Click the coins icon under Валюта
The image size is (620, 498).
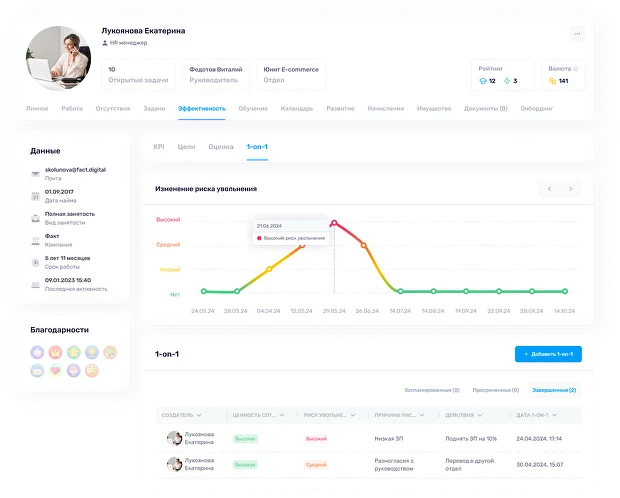552,81
